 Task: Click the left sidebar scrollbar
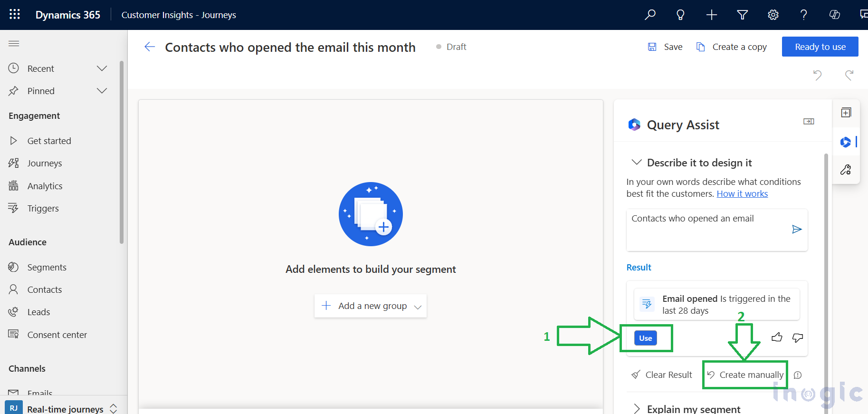[122, 152]
